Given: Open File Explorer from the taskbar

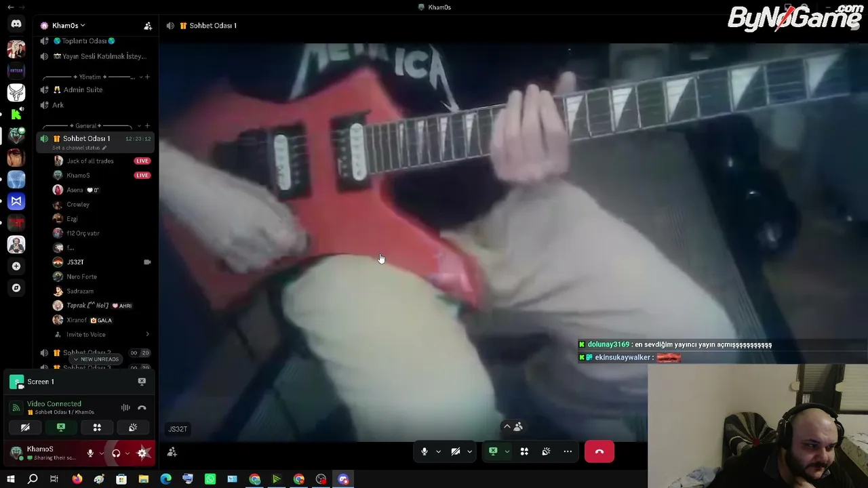Looking at the screenshot, I should pyautogui.click(x=143, y=479).
